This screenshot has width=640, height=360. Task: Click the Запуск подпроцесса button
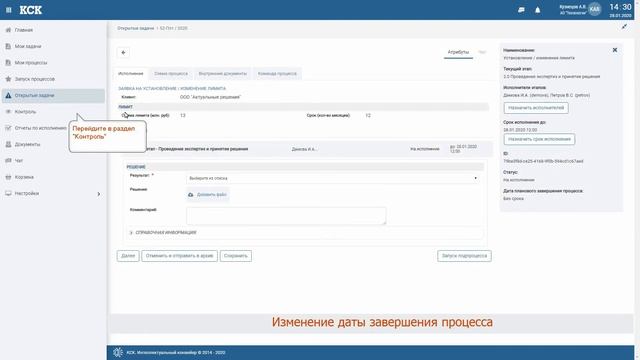point(464,256)
